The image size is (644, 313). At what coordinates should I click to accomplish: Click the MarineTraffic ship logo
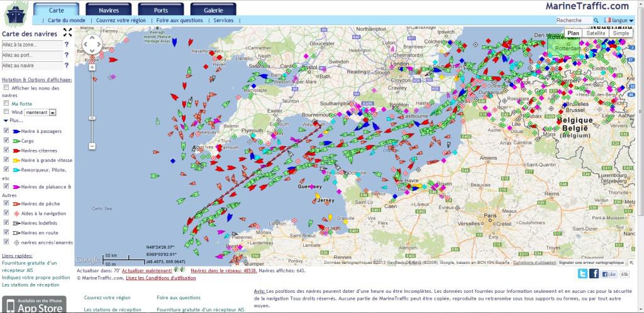pyautogui.click(x=16, y=14)
